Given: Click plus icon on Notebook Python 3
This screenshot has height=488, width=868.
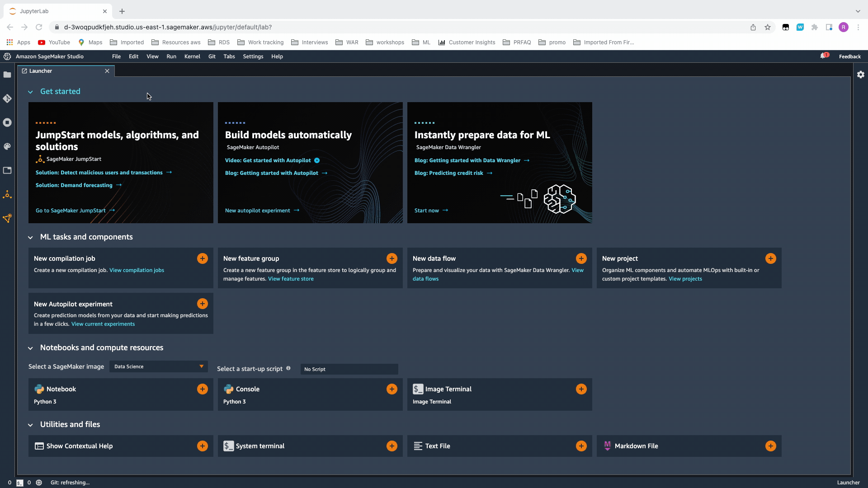Looking at the screenshot, I should 202,389.
